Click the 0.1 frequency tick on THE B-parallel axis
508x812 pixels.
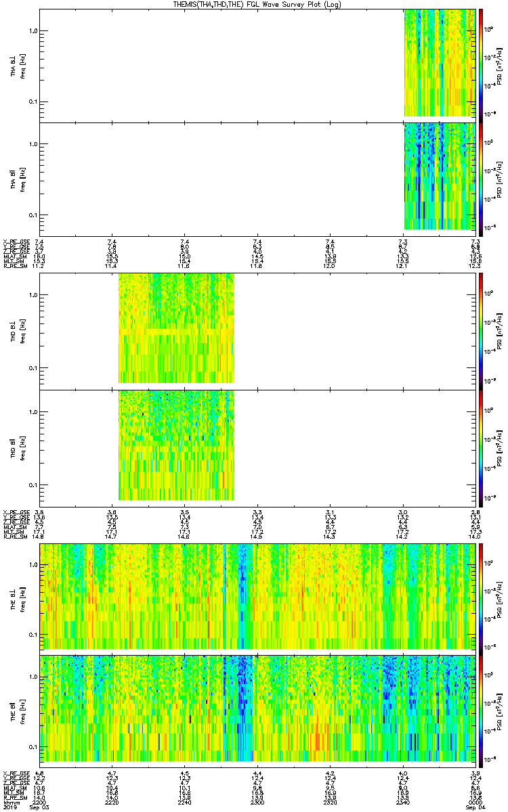[32, 746]
